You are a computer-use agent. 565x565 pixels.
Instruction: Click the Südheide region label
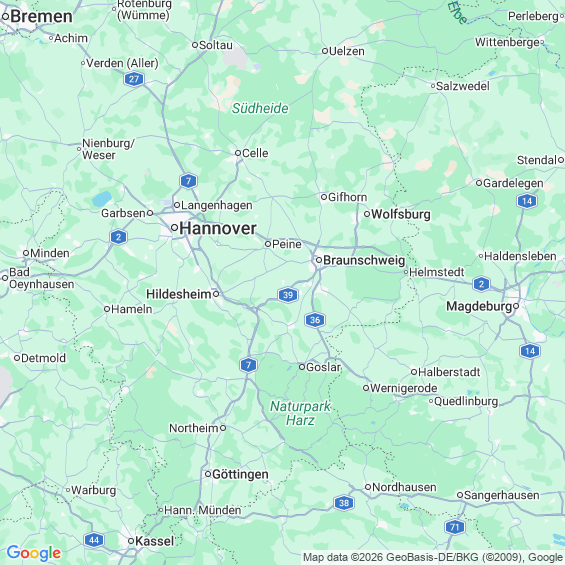(x=260, y=108)
